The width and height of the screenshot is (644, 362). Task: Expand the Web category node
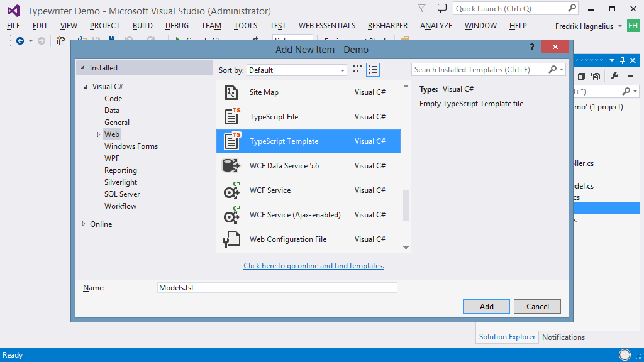point(98,134)
